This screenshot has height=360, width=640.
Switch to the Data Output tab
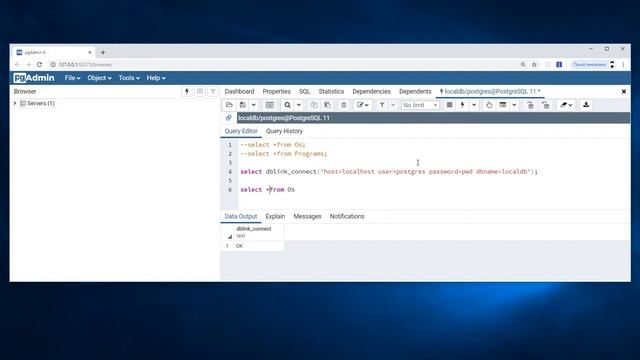coord(241,216)
